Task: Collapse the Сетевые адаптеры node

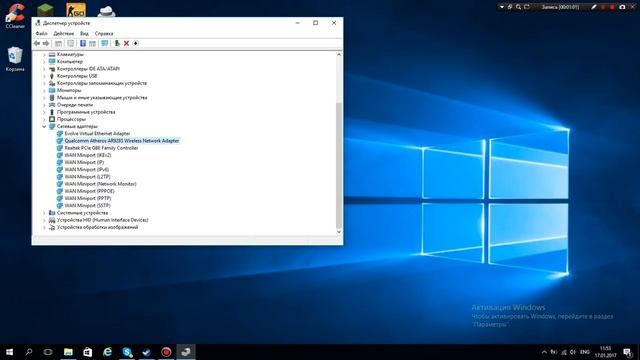Action: (x=44, y=127)
